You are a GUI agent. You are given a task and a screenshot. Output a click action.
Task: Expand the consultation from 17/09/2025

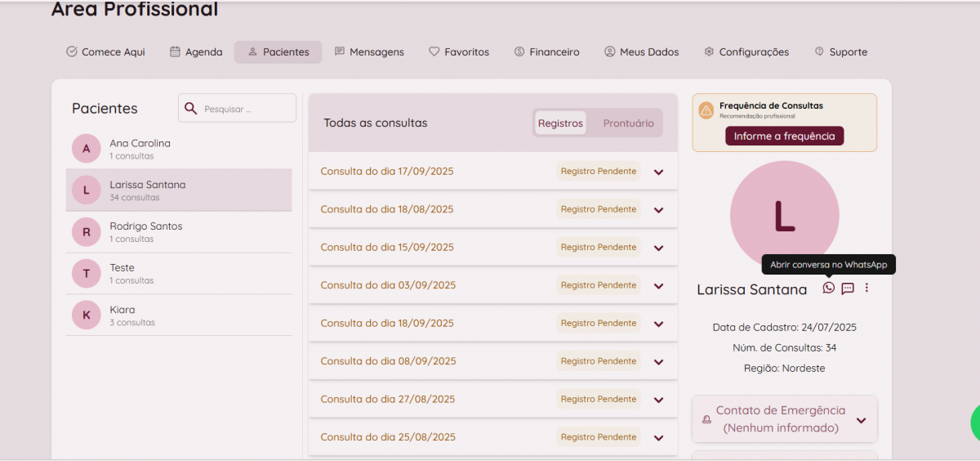(x=659, y=172)
